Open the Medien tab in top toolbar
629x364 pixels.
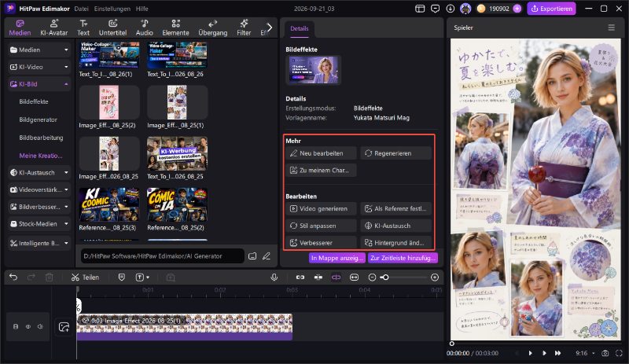click(20, 28)
